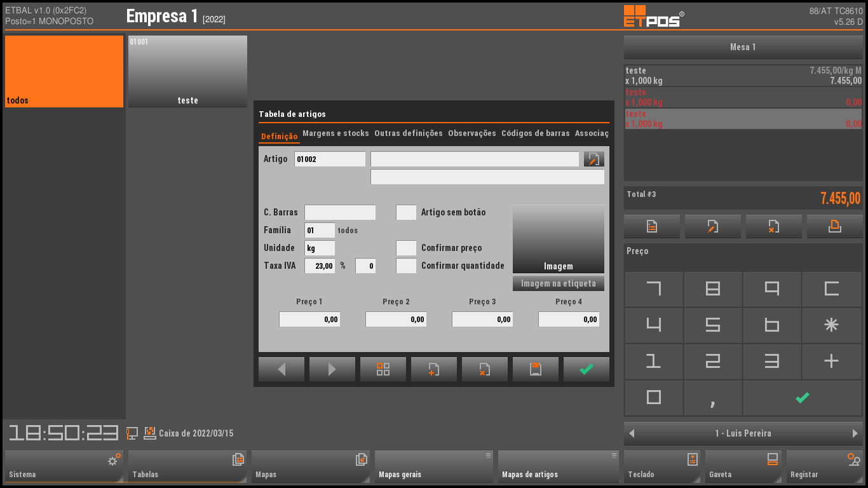Screen dimensions: 868x488
Task: Select the 'Mesa 1' button
Action: (x=743, y=47)
